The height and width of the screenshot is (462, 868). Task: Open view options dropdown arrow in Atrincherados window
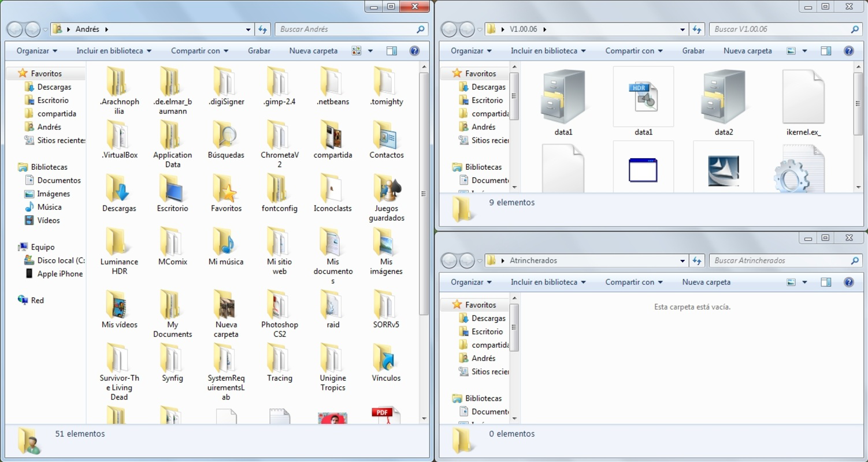(804, 282)
